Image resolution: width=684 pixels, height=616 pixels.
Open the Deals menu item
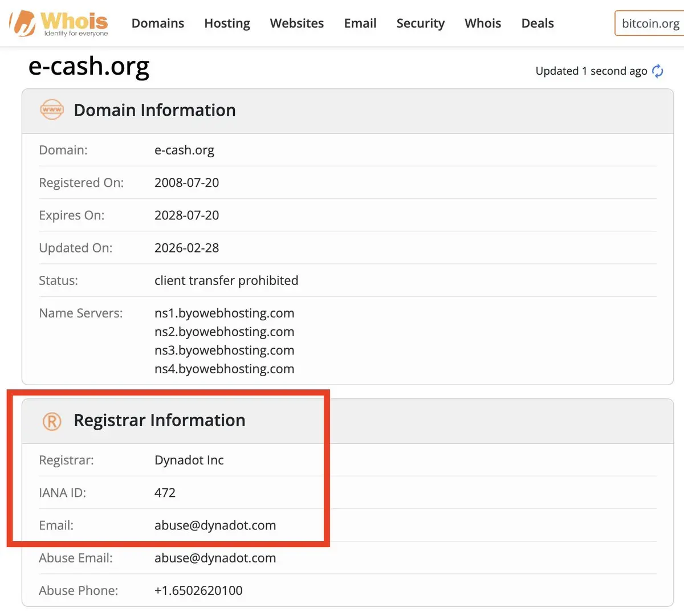(x=538, y=23)
